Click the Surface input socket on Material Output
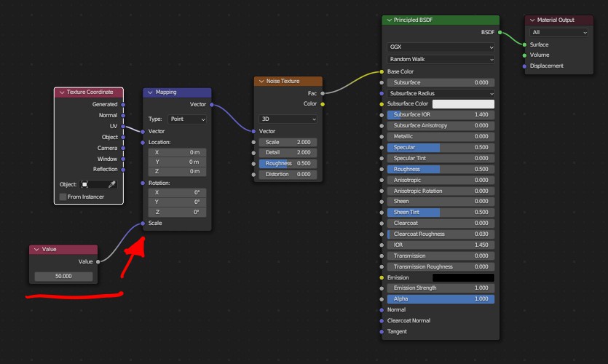Image resolution: width=608 pixels, height=364 pixels. tap(524, 45)
